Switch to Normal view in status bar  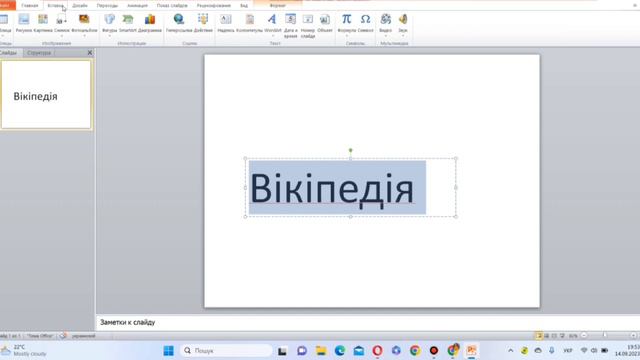pyautogui.click(x=539, y=336)
